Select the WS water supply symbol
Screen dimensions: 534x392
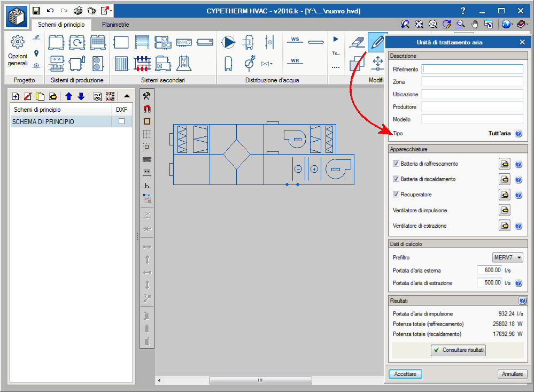coord(295,40)
